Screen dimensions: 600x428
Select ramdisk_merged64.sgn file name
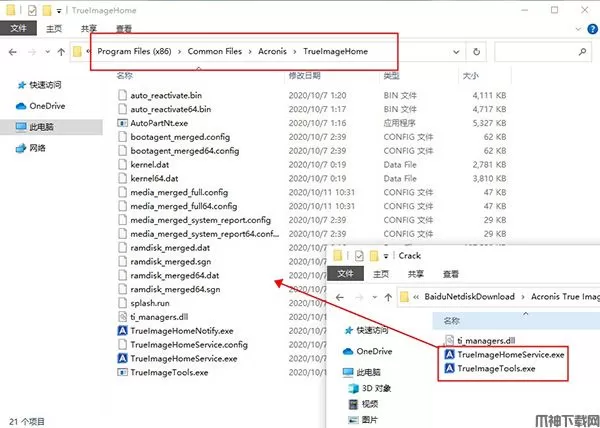(x=175, y=289)
